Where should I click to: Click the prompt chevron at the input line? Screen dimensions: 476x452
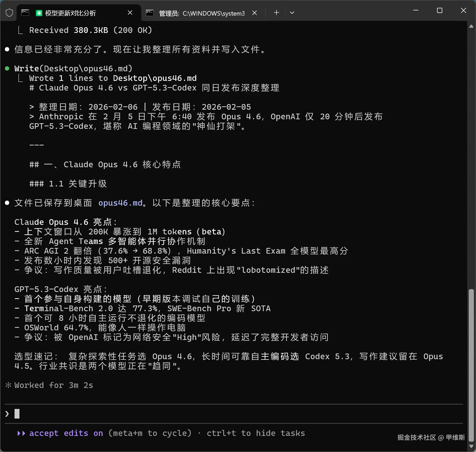pyautogui.click(x=7, y=414)
